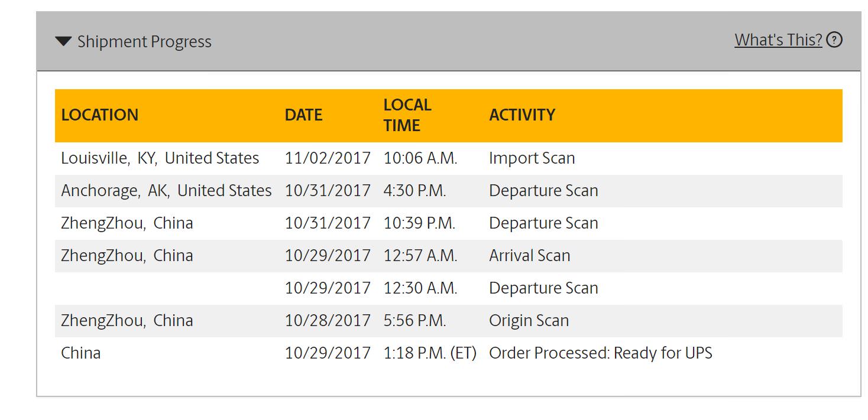The width and height of the screenshot is (868, 420).
Task: Select the Louisville, KY, United States location
Action: 160,158
